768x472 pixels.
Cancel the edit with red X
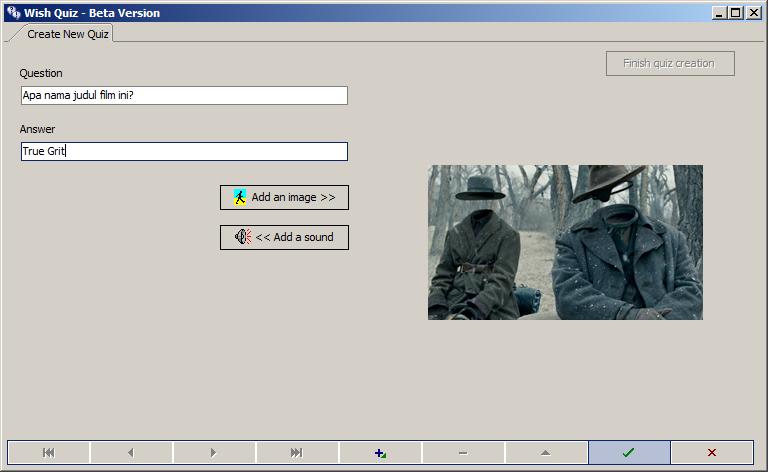[711, 453]
